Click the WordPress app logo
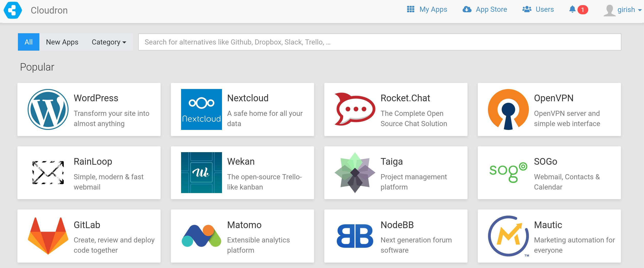Image resolution: width=644 pixels, height=268 pixels. click(x=48, y=109)
